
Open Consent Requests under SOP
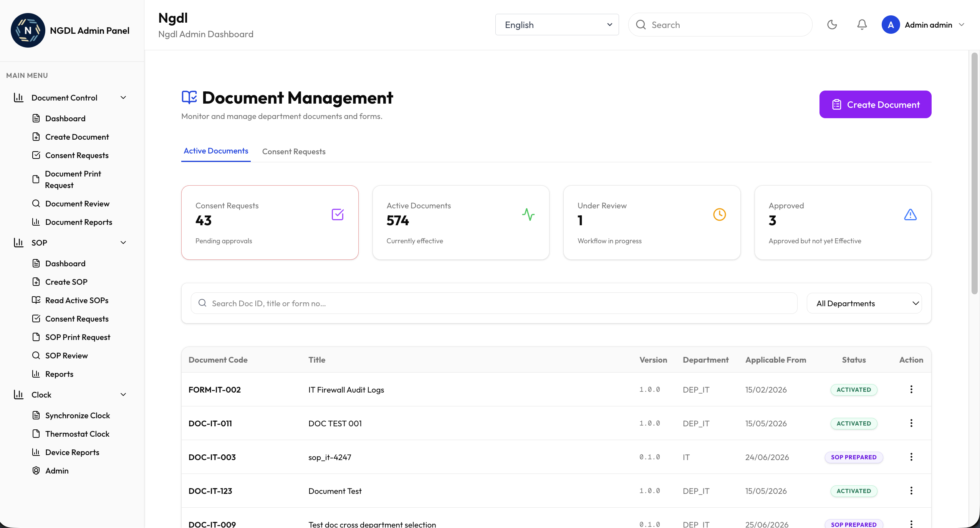tap(77, 318)
